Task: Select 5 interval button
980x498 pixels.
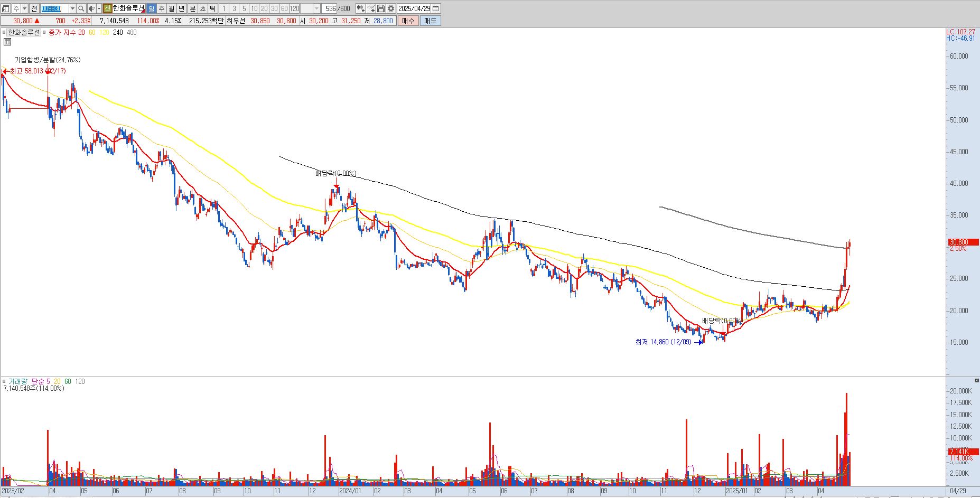Action: tap(244, 8)
